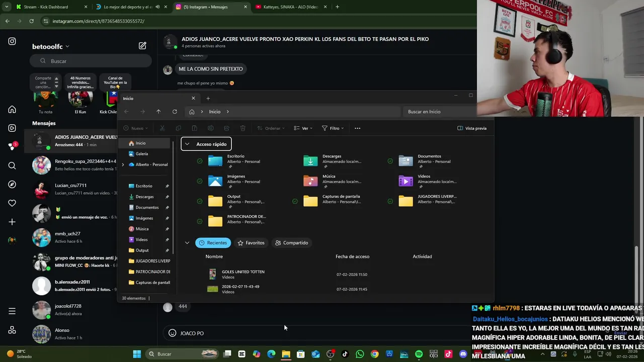
Task: Click the Instagram Buscar search field
Action: click(x=92, y=61)
